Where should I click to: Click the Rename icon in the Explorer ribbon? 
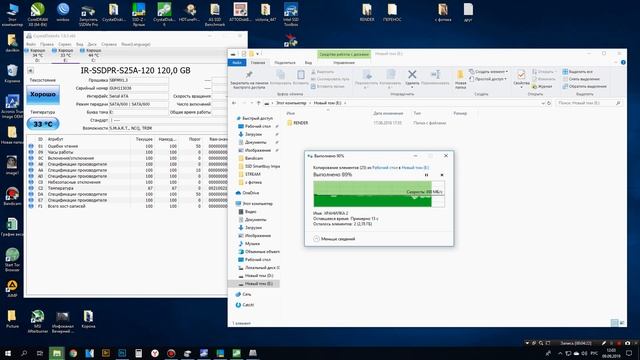pyautogui.click(x=435, y=74)
